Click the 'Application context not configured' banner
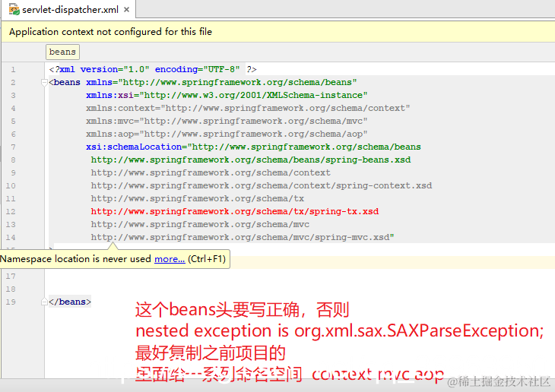 point(277,32)
